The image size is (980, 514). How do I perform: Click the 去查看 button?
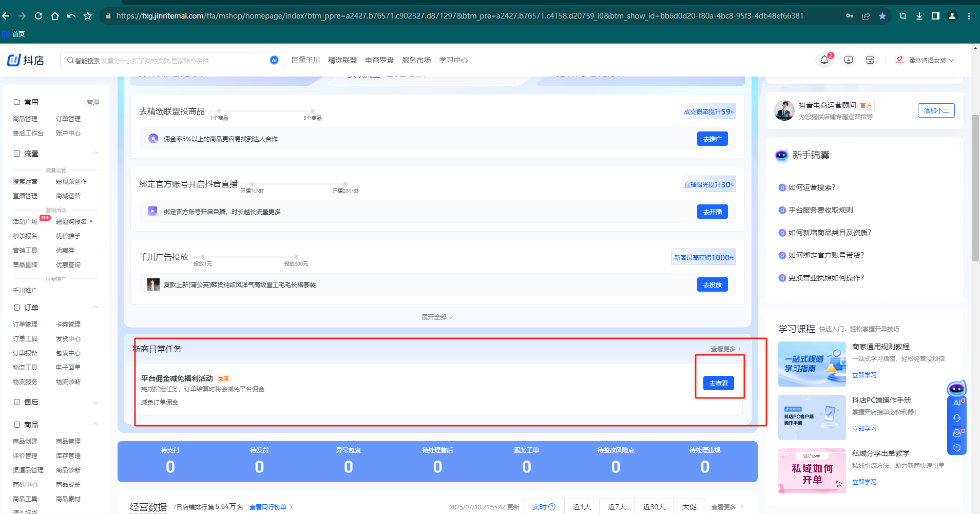(718, 383)
